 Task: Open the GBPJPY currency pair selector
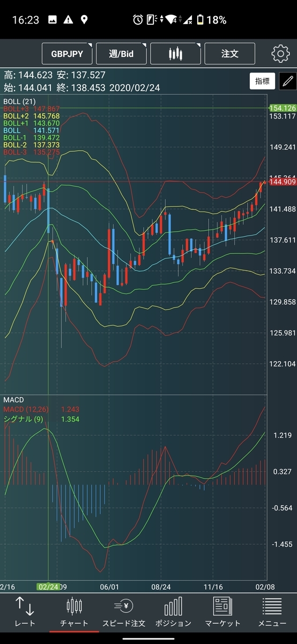click(67, 54)
